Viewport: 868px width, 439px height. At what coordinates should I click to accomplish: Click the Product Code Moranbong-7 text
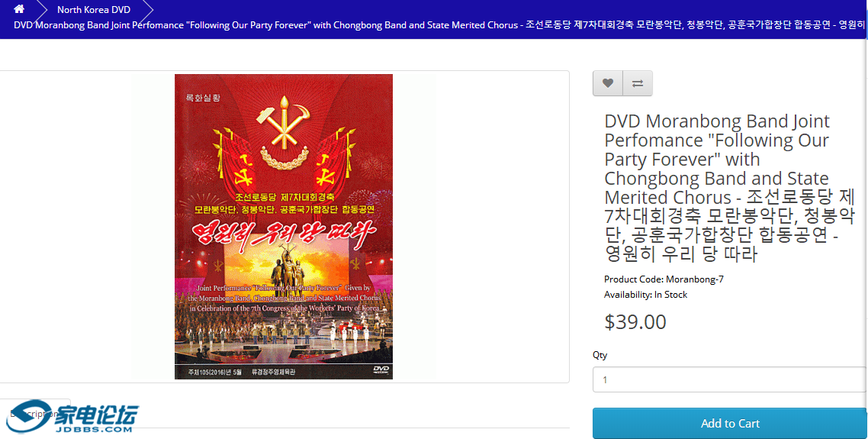click(x=664, y=279)
